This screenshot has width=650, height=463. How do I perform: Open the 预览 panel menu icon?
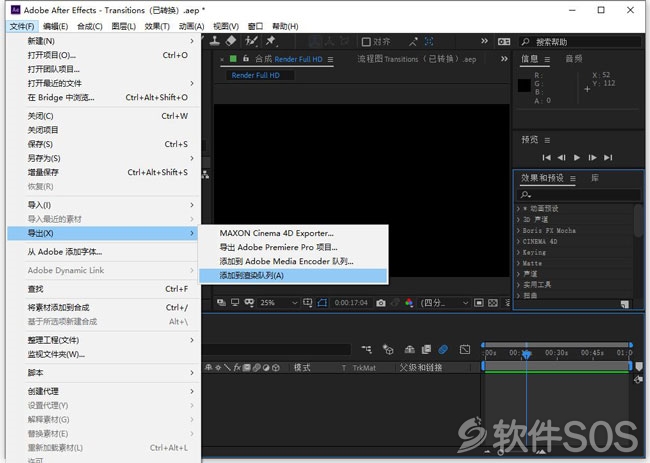pos(547,140)
